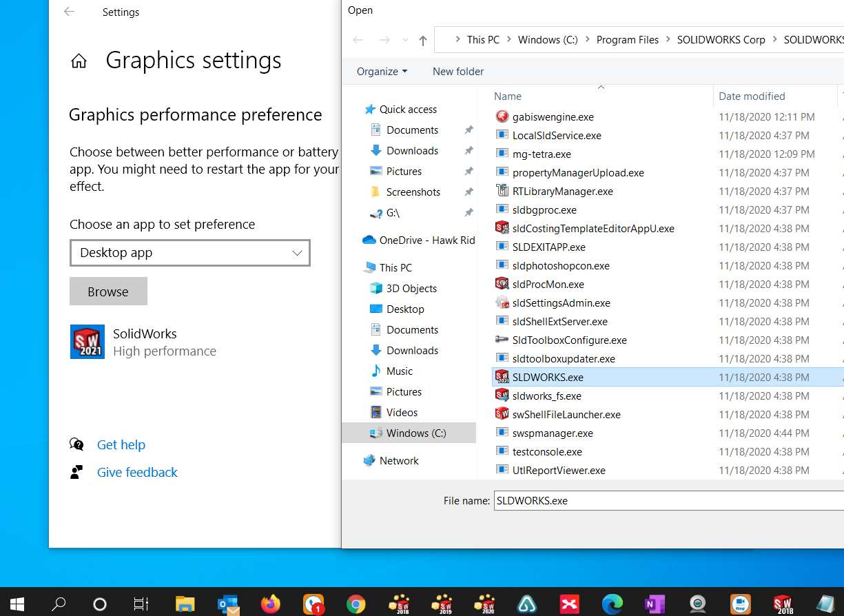Open the Windows Start menu
This screenshot has height=616, width=844.
pos(17,604)
